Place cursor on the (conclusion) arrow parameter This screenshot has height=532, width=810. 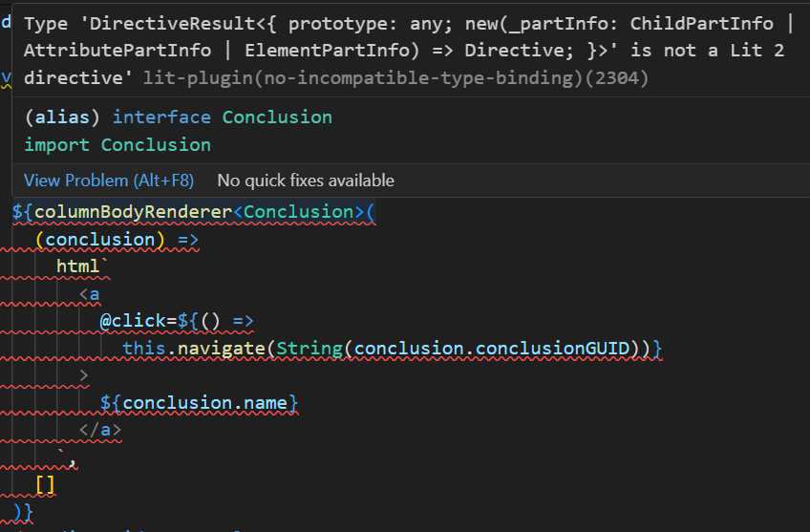[98, 240]
